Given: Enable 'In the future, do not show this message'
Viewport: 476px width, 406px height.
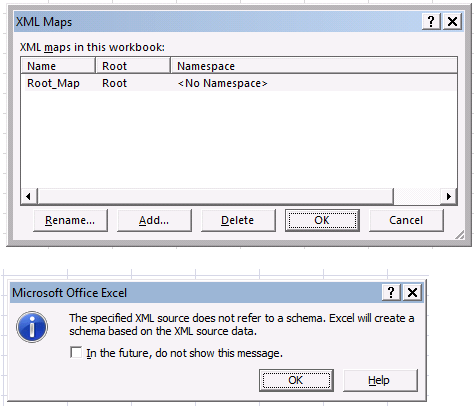Looking at the screenshot, I should tap(76, 352).
